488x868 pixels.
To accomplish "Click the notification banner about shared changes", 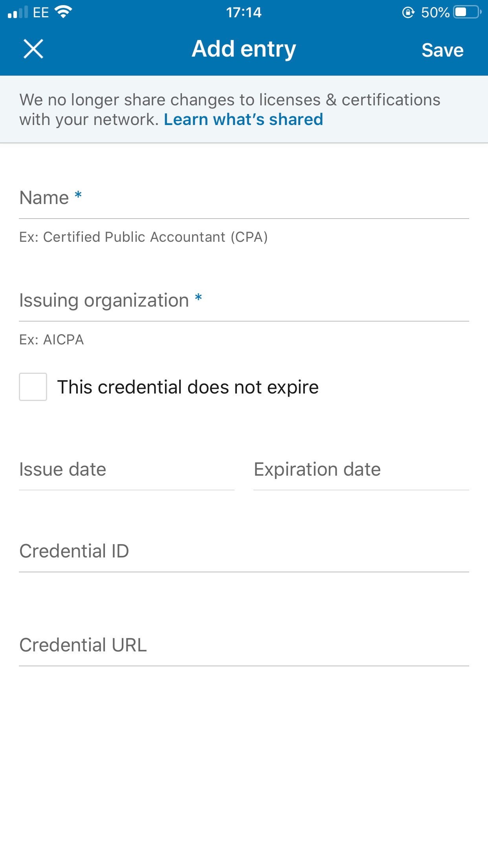I will tap(244, 108).
